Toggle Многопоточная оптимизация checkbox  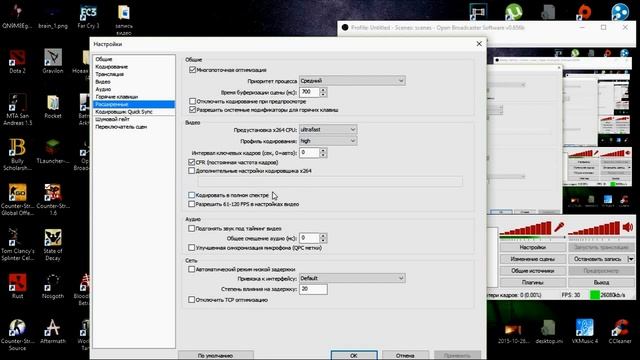192,70
